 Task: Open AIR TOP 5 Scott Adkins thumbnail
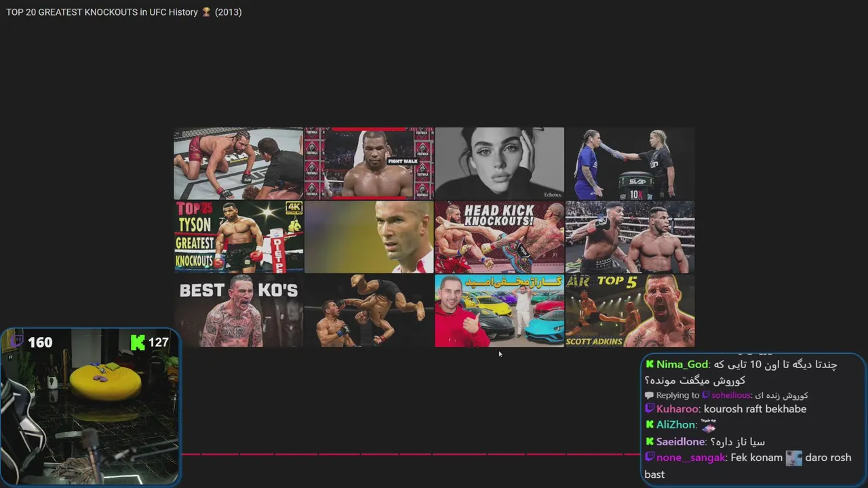629,310
